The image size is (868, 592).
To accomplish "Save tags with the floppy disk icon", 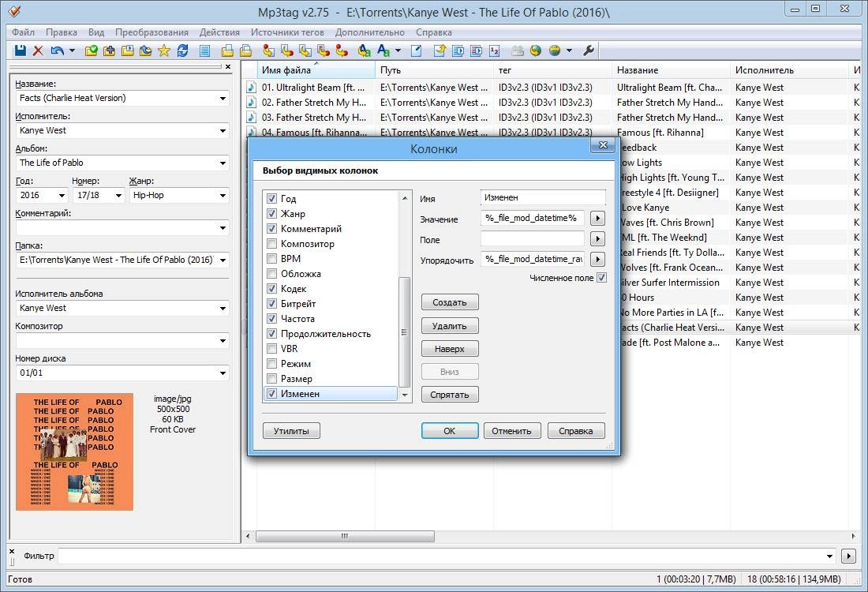I will (x=20, y=51).
